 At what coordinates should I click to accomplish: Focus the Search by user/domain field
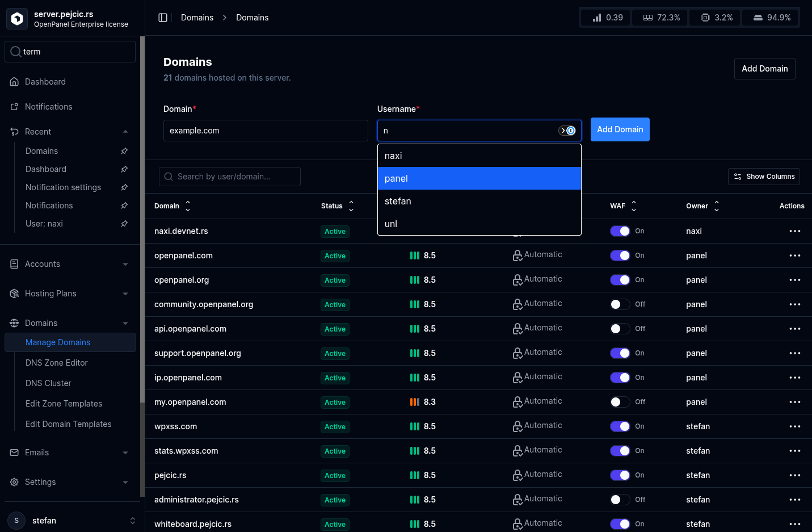(x=230, y=177)
